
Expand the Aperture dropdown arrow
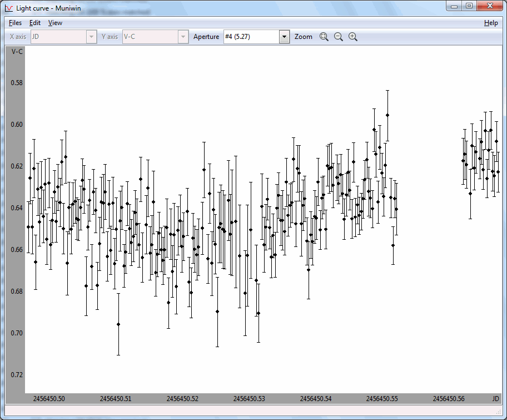(x=284, y=37)
